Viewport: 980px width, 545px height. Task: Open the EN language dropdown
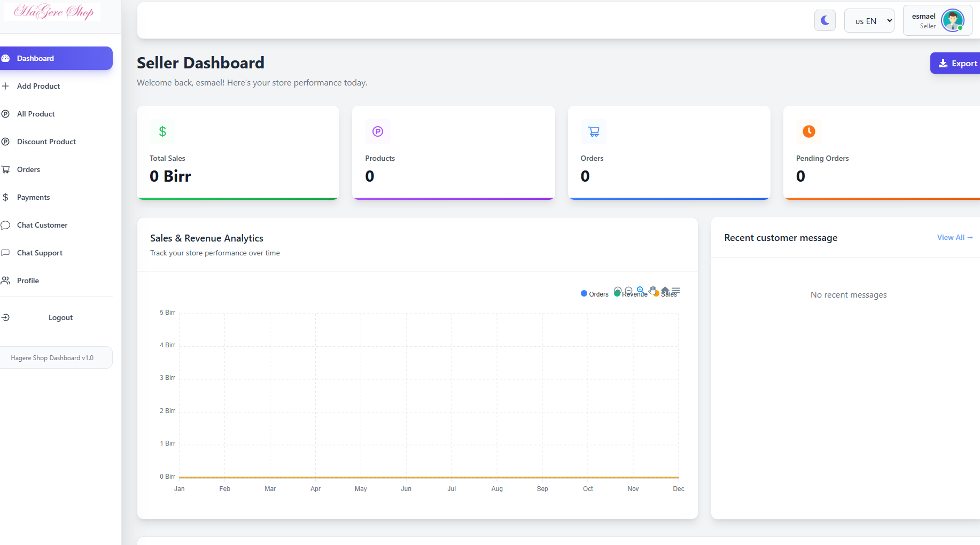point(869,21)
